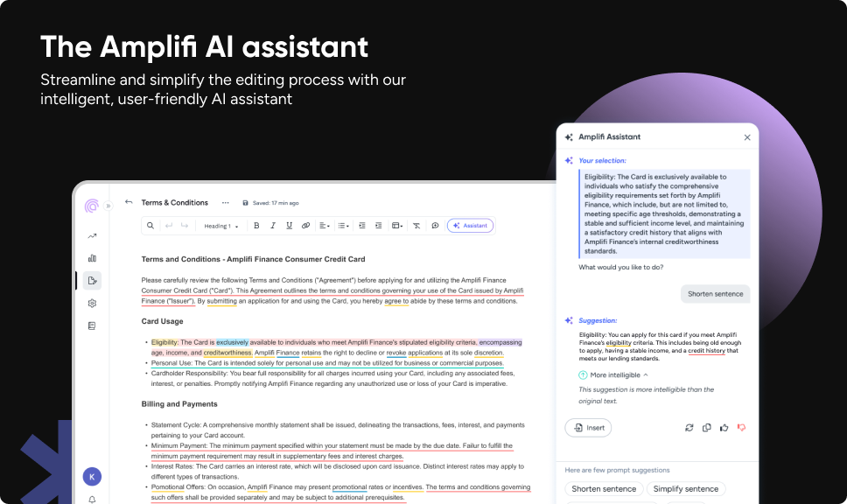The height and width of the screenshot is (504, 847).
Task: Open the document list sidebar icon
Action: tap(93, 325)
